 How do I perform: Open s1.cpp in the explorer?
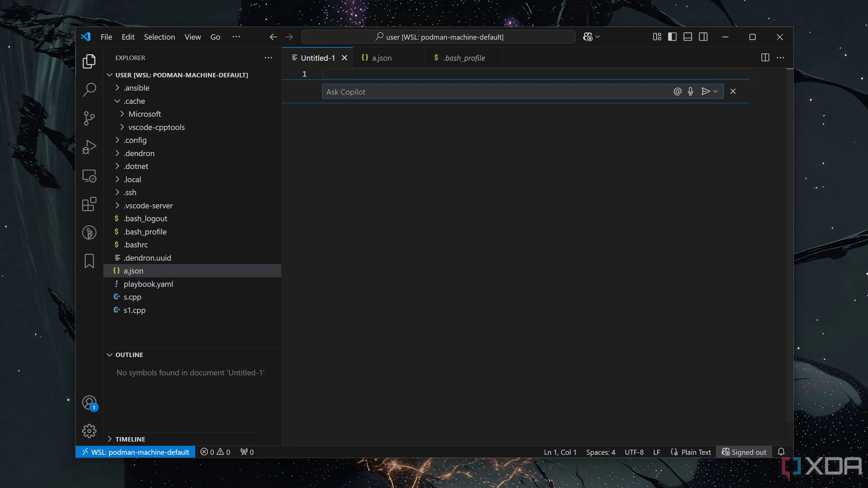pyautogui.click(x=192, y=310)
